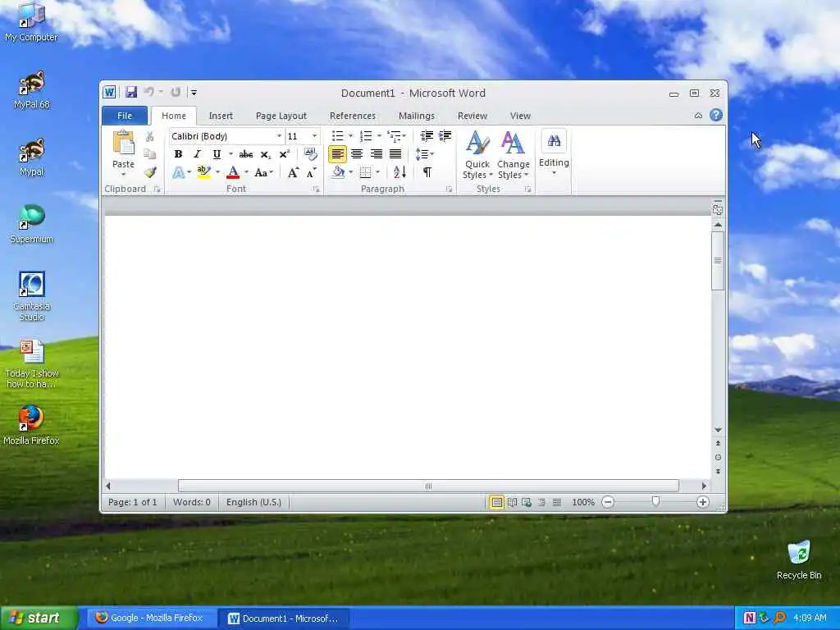Click the Borders icon
The height and width of the screenshot is (630, 840).
pyautogui.click(x=365, y=172)
